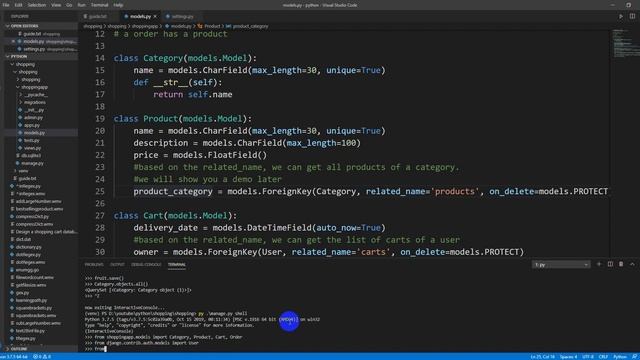Open the feedback icon in the status bar

coord(634,357)
